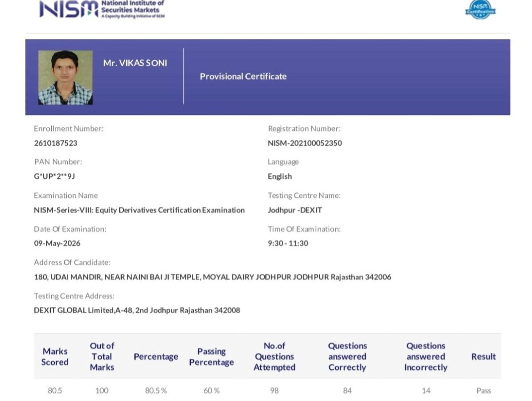Select incorrectly answered value 14
This screenshot has width=532, height=401.
point(426,390)
